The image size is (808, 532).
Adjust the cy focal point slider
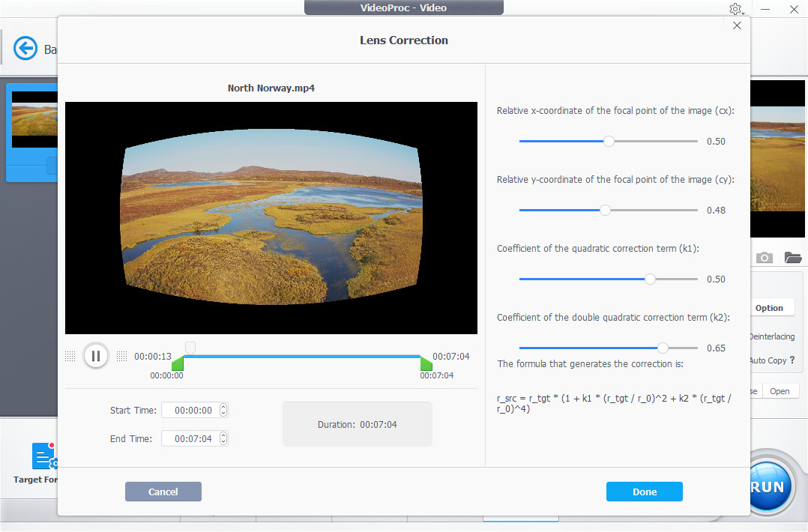point(609,210)
